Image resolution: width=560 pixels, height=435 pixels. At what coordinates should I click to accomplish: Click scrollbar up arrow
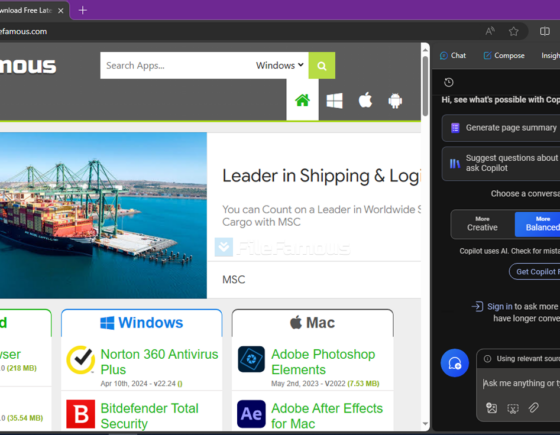(x=425, y=50)
